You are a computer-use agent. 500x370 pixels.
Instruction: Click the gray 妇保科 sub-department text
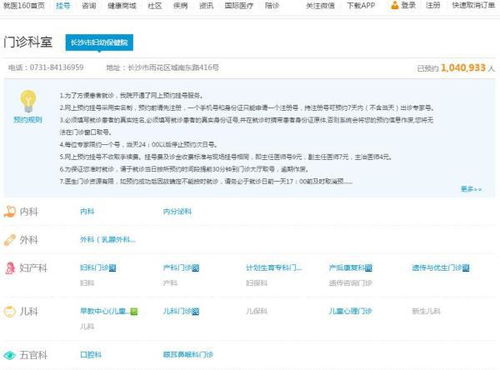point(257,283)
